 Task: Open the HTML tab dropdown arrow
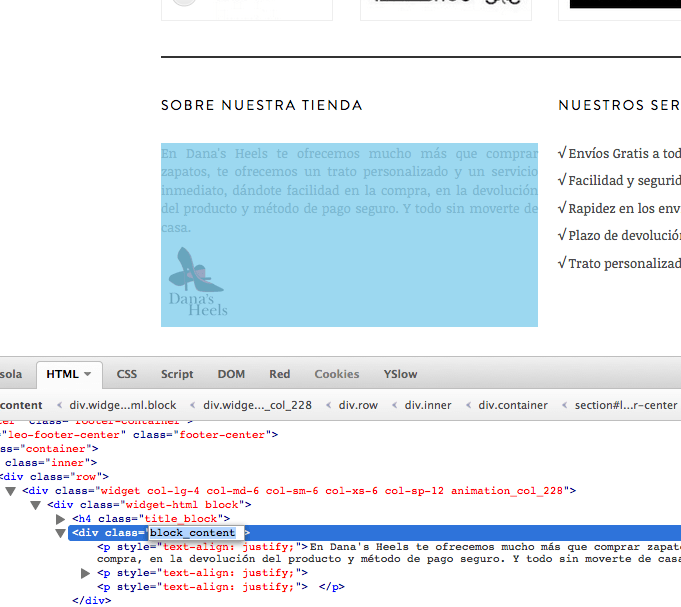coord(88,374)
